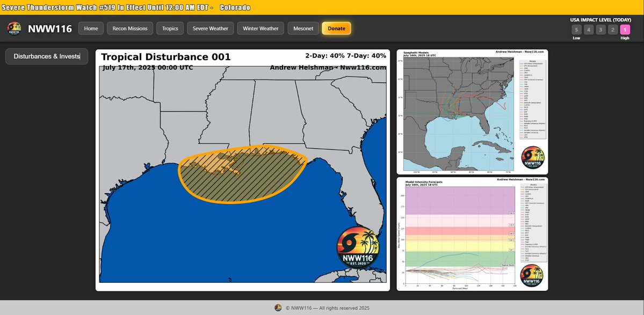This screenshot has width=644, height=315.
Task: Open Disturbances & Invests panel
Action: pos(47,56)
